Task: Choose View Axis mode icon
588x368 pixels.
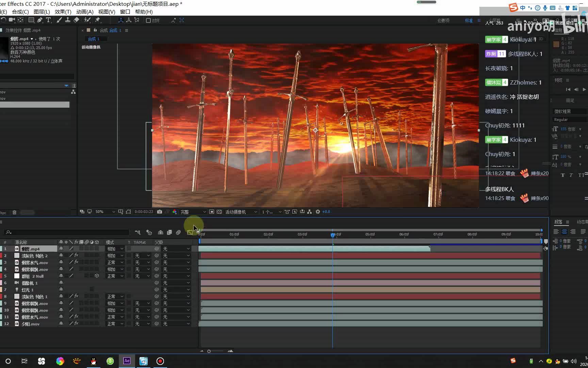Action: 137,20
